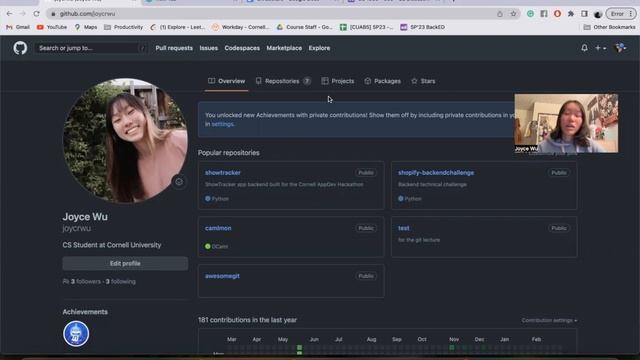
Task: Click the Error update button in Chrome
Action: (x=621, y=13)
